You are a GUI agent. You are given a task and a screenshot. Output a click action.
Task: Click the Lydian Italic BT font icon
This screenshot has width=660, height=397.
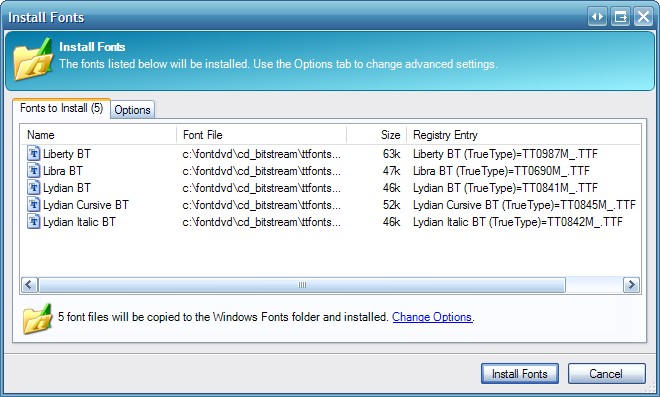(33, 221)
